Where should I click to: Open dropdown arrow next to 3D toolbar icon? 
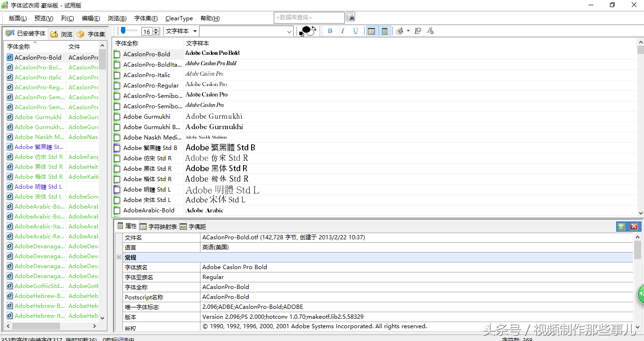click(x=408, y=31)
